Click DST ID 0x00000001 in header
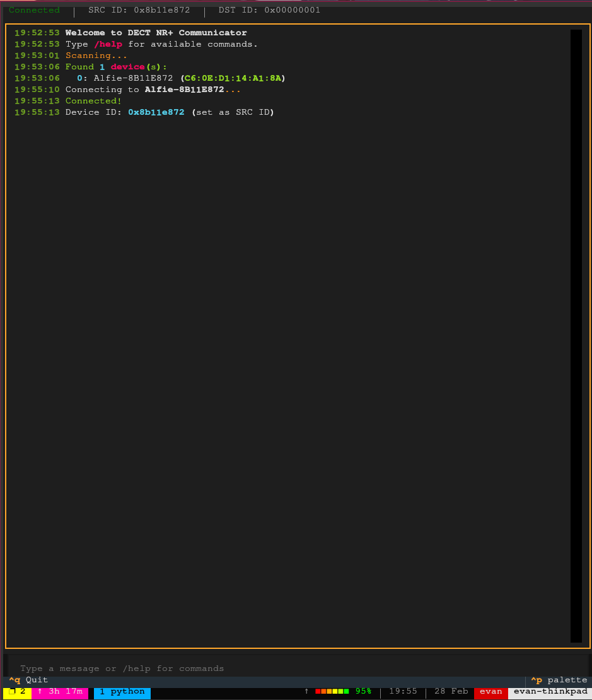 tap(269, 10)
